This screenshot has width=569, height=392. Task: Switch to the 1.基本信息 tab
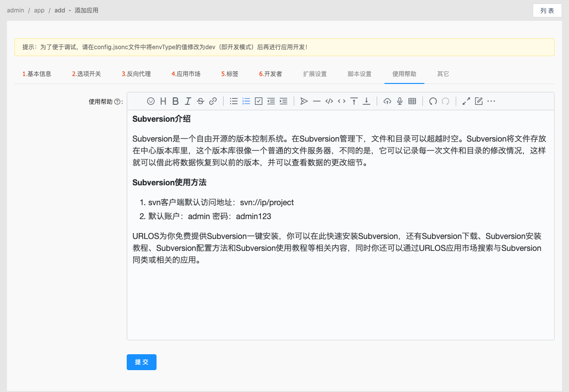[37, 74]
